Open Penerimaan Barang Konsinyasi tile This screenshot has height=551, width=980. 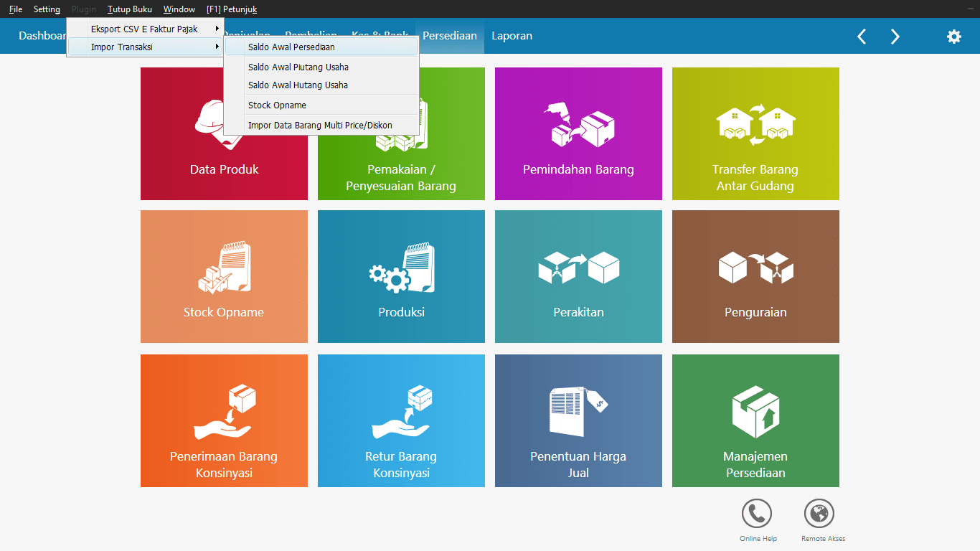(x=224, y=420)
